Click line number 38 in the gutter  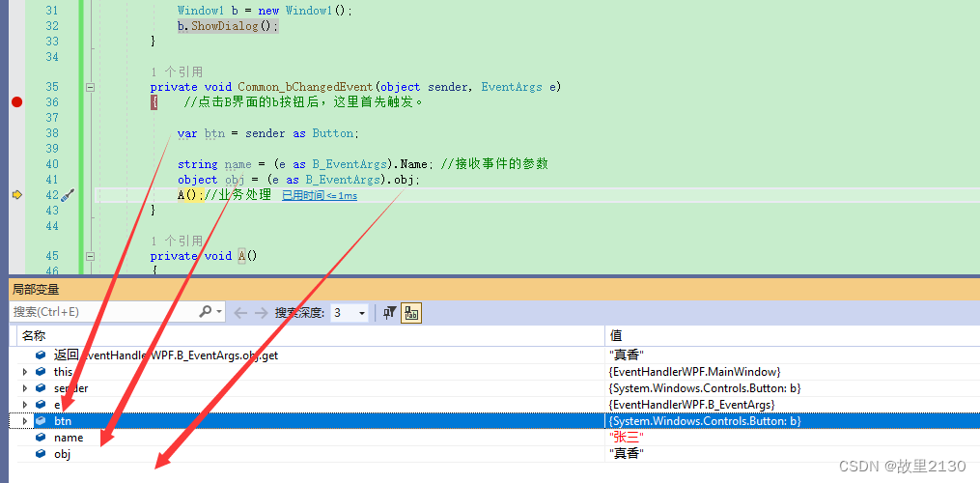click(52, 133)
